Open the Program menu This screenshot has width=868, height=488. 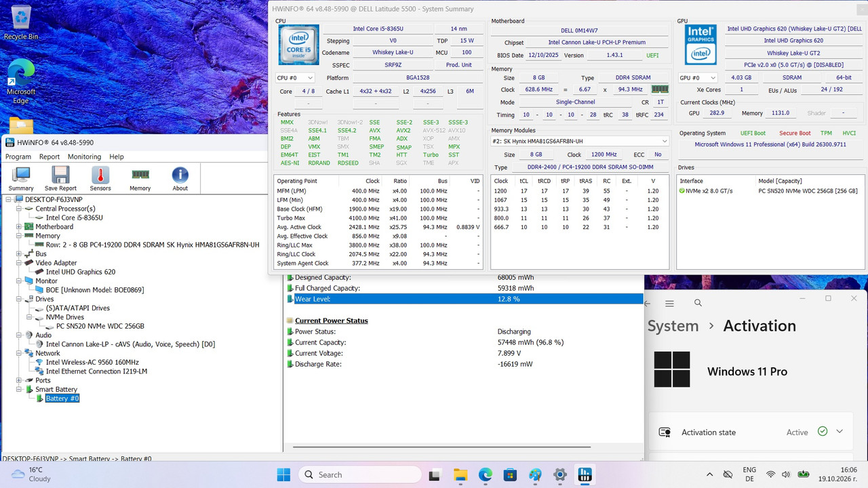click(18, 157)
